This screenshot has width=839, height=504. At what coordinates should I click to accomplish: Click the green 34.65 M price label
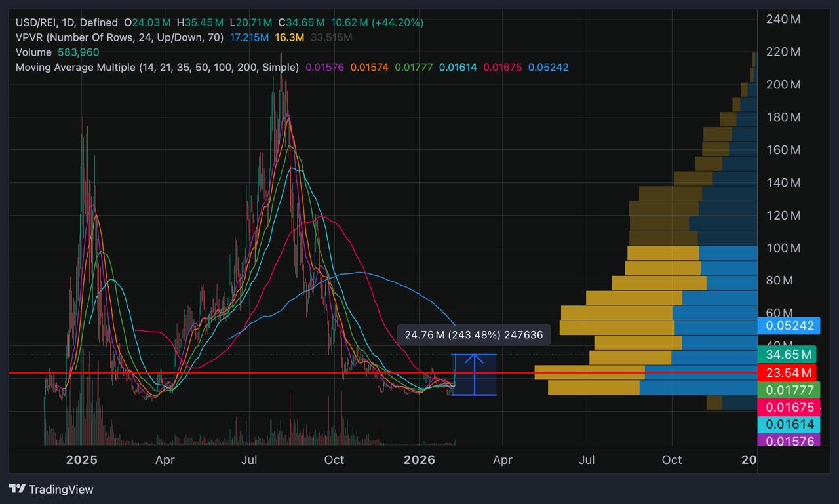787,355
